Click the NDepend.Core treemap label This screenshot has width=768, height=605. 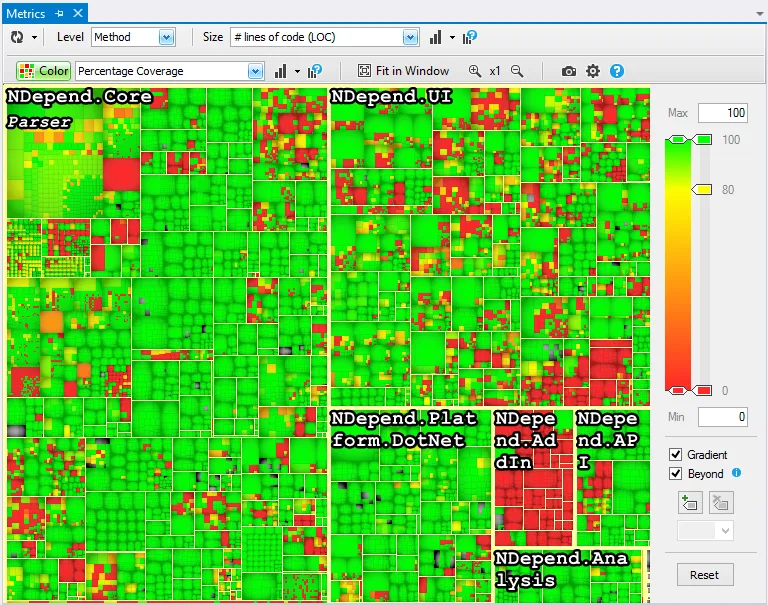pyautogui.click(x=79, y=97)
